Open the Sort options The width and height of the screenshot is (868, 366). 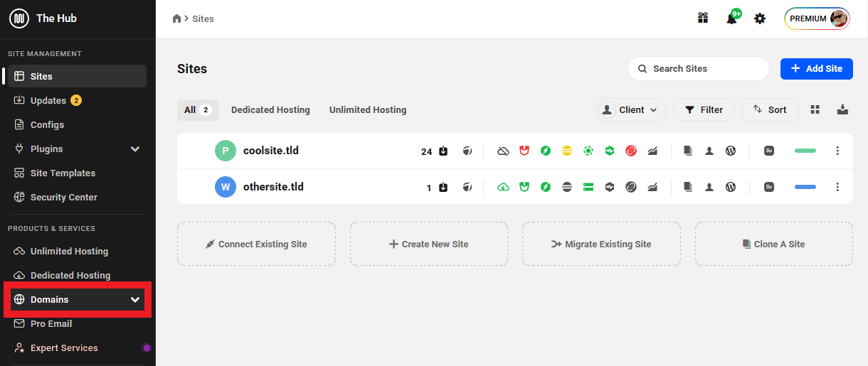[x=770, y=109]
